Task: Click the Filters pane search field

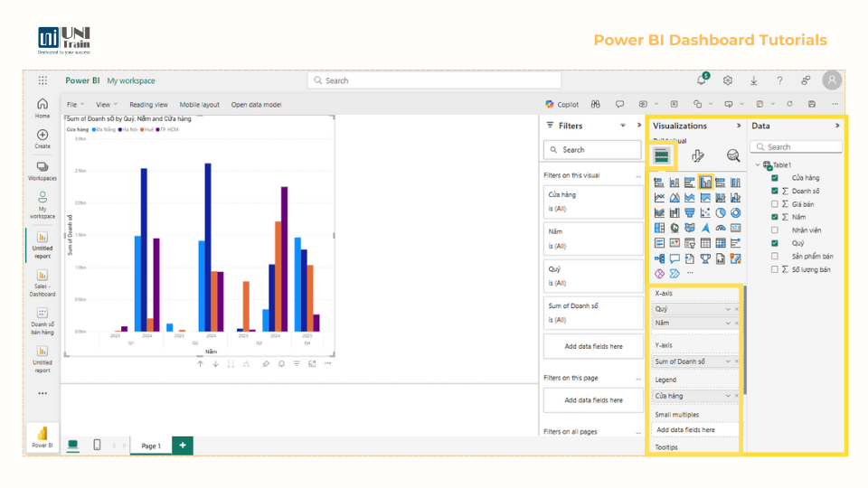Action: (x=592, y=150)
